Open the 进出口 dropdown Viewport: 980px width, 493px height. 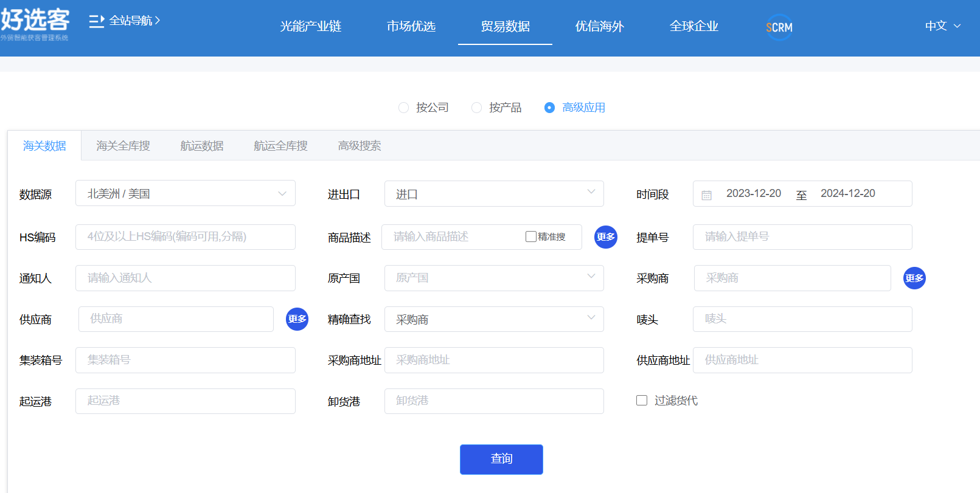tap(493, 194)
